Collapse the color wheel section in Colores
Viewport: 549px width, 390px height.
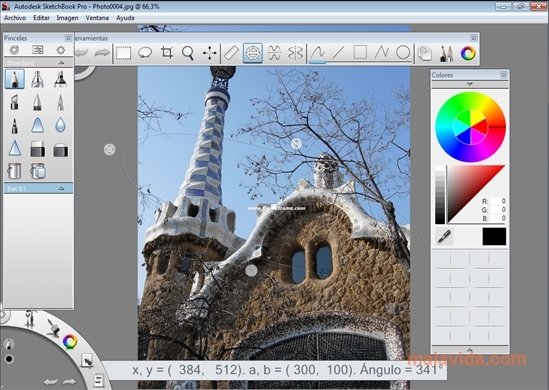(x=470, y=84)
